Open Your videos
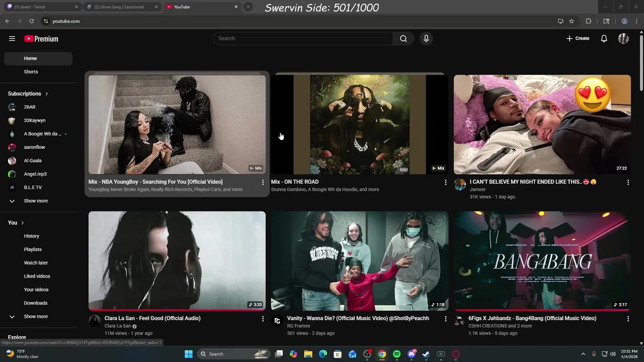The width and height of the screenshot is (644, 362). (x=38, y=290)
